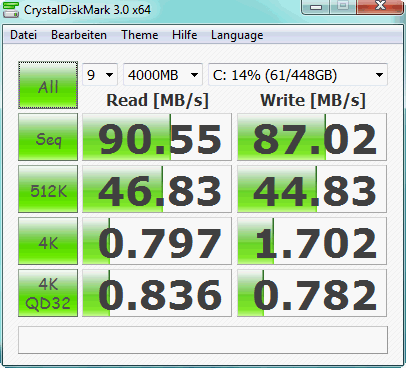406x368 pixels.
Task: Open the Hilfe menu
Action: [x=184, y=35]
